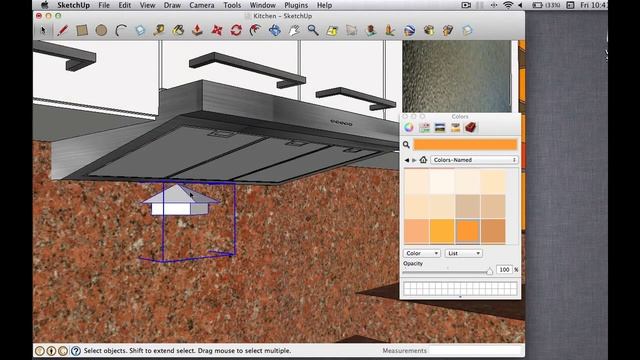Choose the Offset tool
This screenshot has height=360, width=640.
coord(256,30)
